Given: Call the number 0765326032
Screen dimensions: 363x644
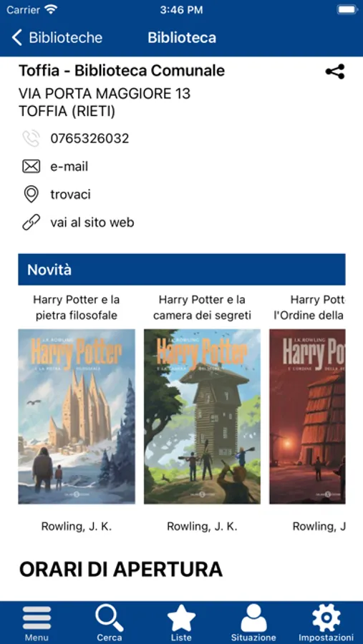Looking at the screenshot, I should (89, 138).
